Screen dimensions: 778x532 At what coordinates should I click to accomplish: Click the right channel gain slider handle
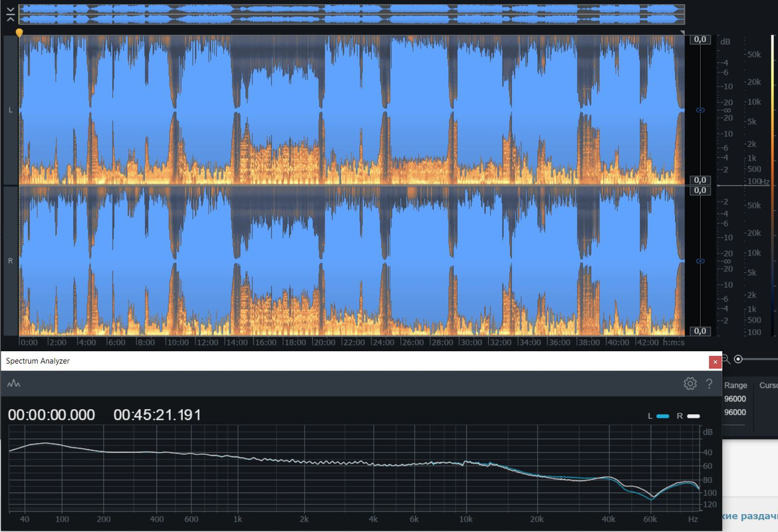point(700,261)
